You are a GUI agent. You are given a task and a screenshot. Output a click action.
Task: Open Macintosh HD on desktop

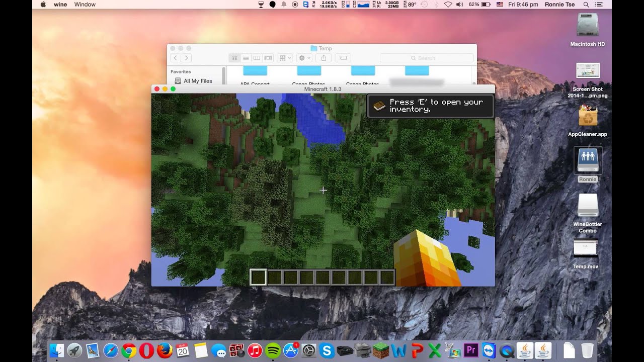click(x=588, y=30)
